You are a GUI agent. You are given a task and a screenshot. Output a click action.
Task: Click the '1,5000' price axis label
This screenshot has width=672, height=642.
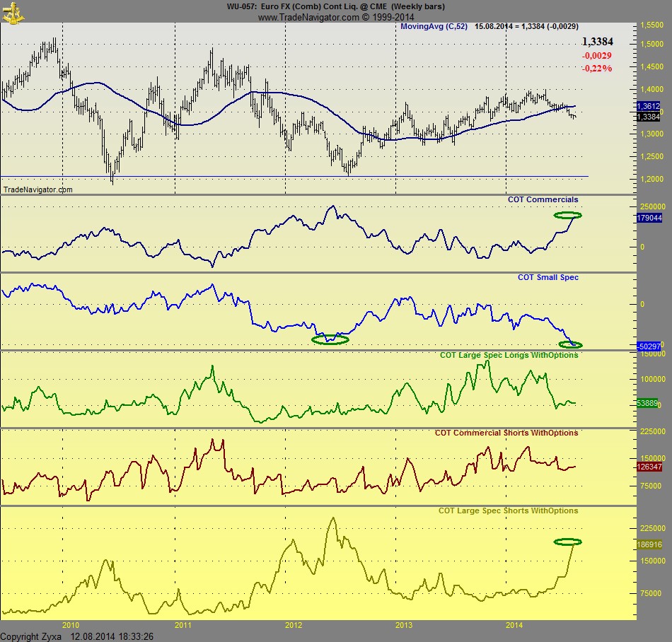click(x=652, y=45)
